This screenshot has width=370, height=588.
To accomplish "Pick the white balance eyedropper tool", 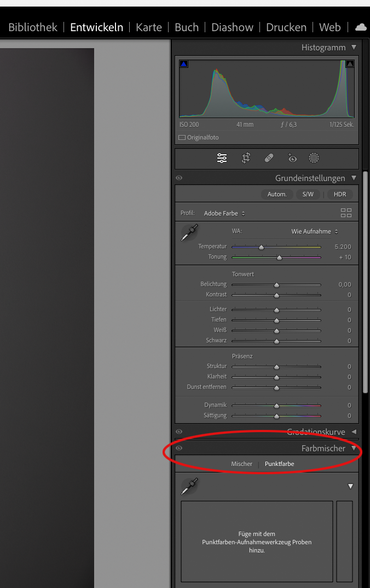I will [189, 232].
